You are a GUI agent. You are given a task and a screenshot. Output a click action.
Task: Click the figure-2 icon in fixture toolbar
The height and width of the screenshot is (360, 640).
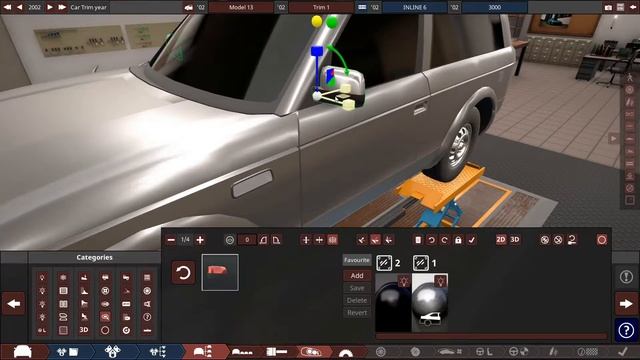[x=572, y=240]
